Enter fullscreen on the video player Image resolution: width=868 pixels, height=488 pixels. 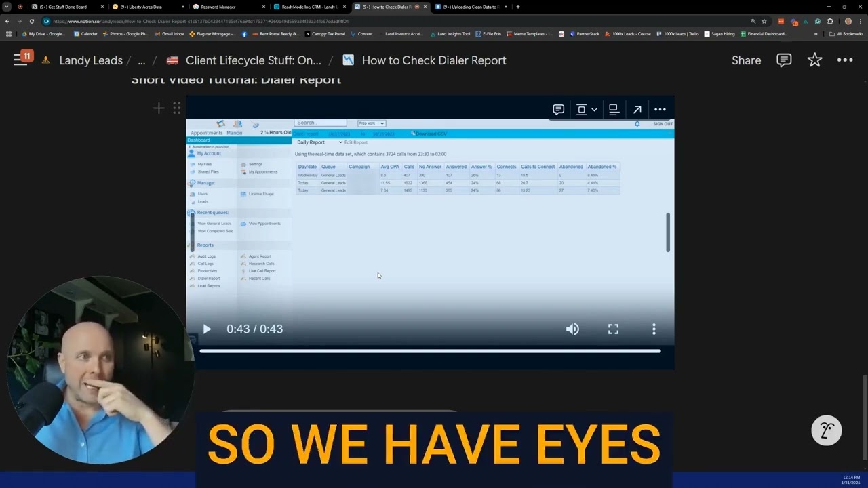click(x=613, y=329)
